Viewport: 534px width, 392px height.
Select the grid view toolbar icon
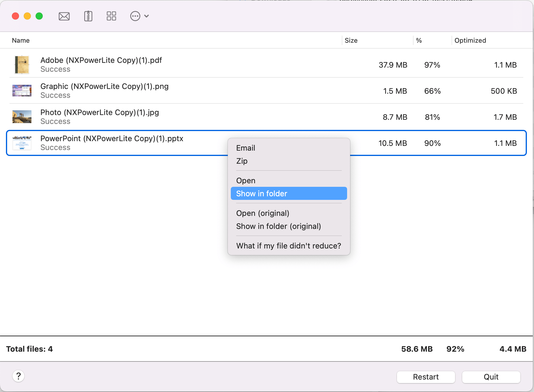(111, 16)
